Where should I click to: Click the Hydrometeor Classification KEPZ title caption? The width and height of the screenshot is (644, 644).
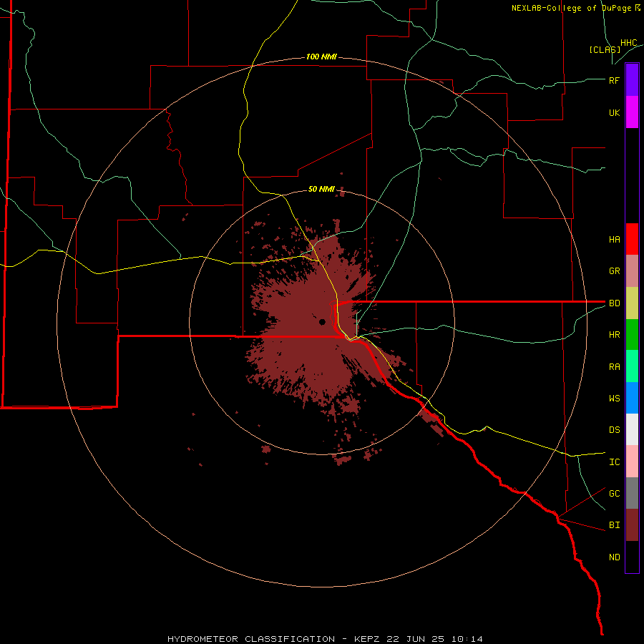(x=325, y=639)
